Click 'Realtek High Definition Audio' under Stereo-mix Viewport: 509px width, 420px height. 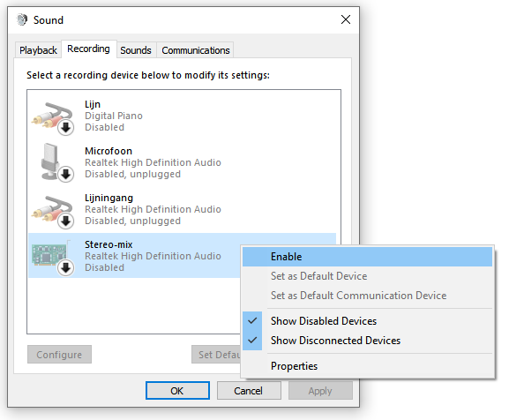(x=153, y=256)
